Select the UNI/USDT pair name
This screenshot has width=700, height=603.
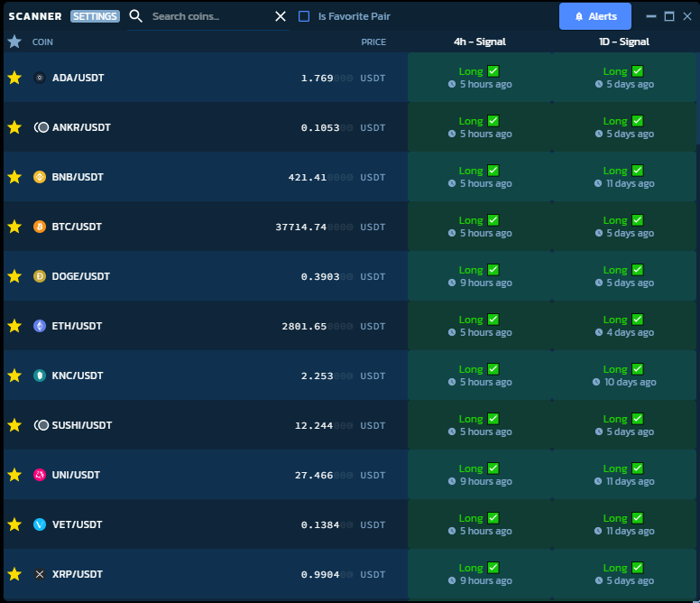76,474
